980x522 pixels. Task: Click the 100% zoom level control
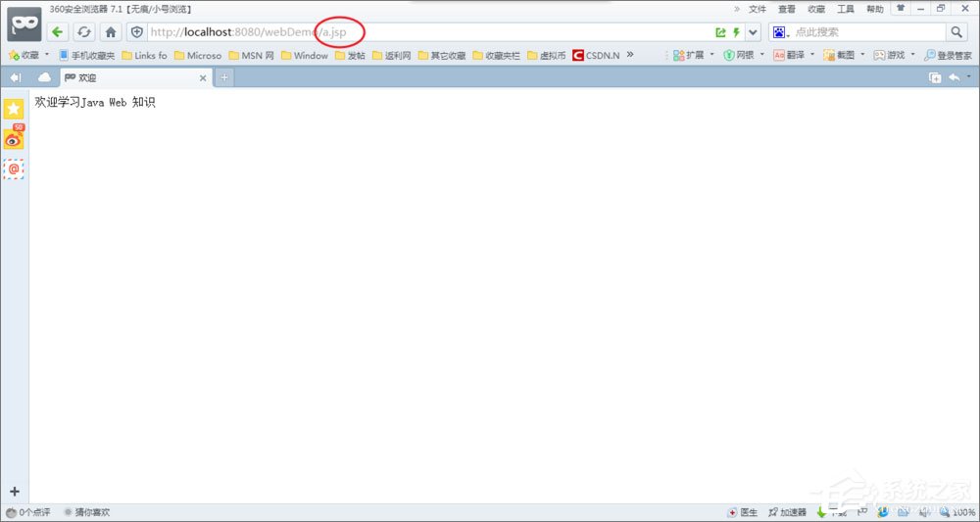(958, 512)
